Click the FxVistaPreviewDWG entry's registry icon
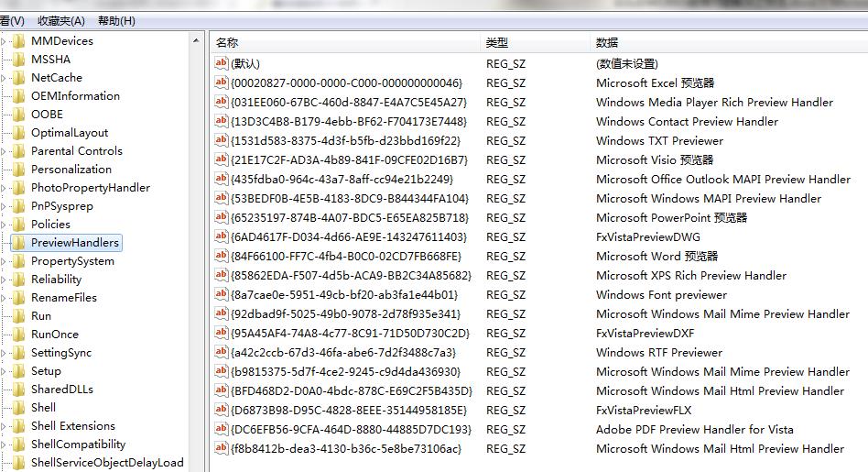The image size is (868, 472). pos(221,236)
